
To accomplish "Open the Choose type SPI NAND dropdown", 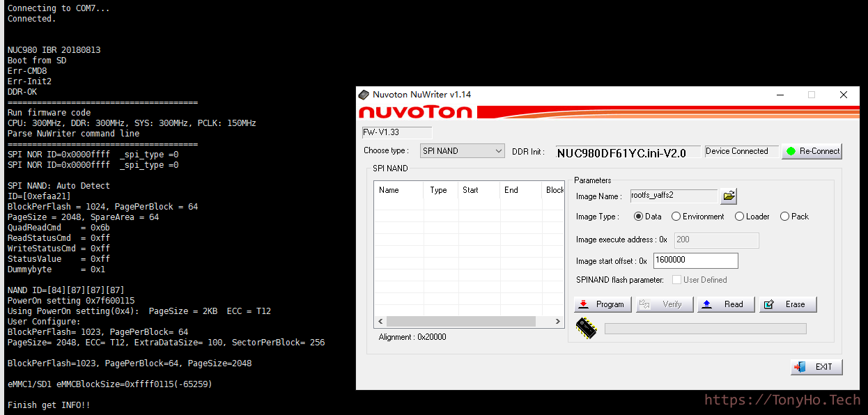I will pos(463,151).
